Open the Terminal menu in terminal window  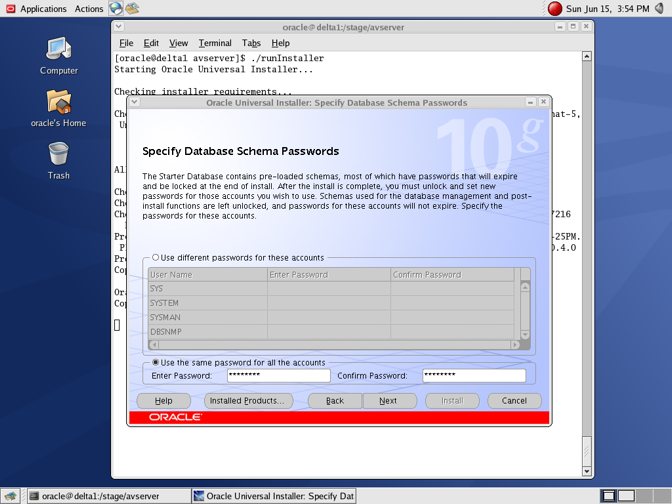point(215,43)
